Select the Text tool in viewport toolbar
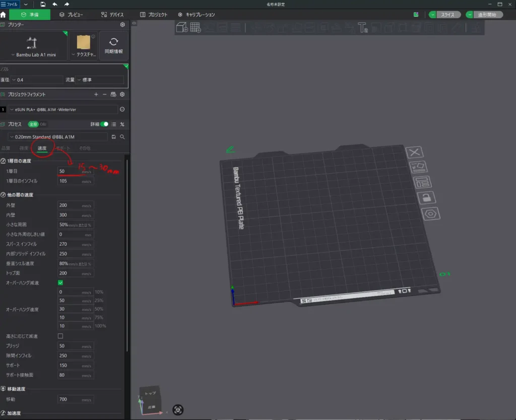This screenshot has width=516, height=420. [x=362, y=28]
